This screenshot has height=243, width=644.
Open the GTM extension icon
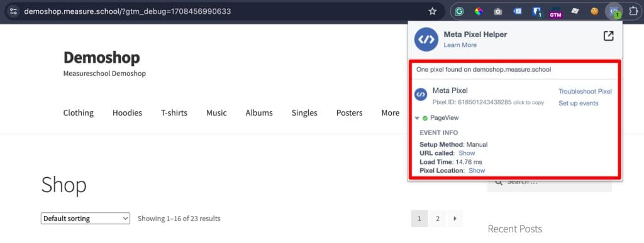click(556, 13)
